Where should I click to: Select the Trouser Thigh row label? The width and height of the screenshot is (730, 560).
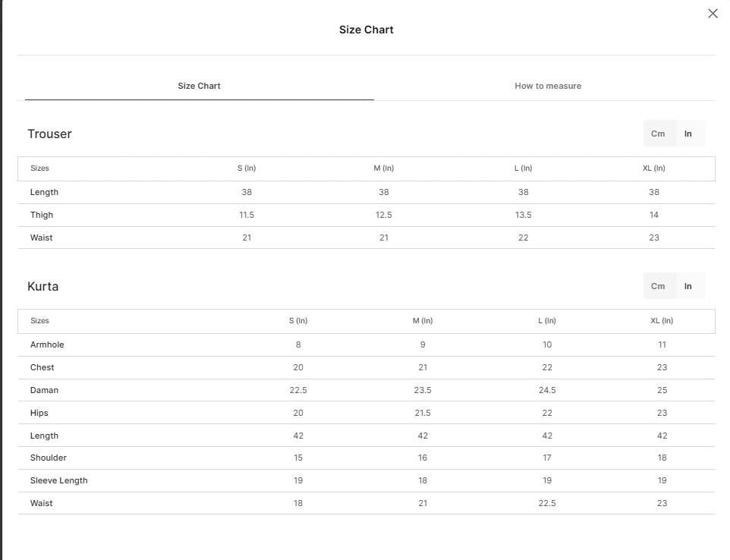[x=42, y=215]
